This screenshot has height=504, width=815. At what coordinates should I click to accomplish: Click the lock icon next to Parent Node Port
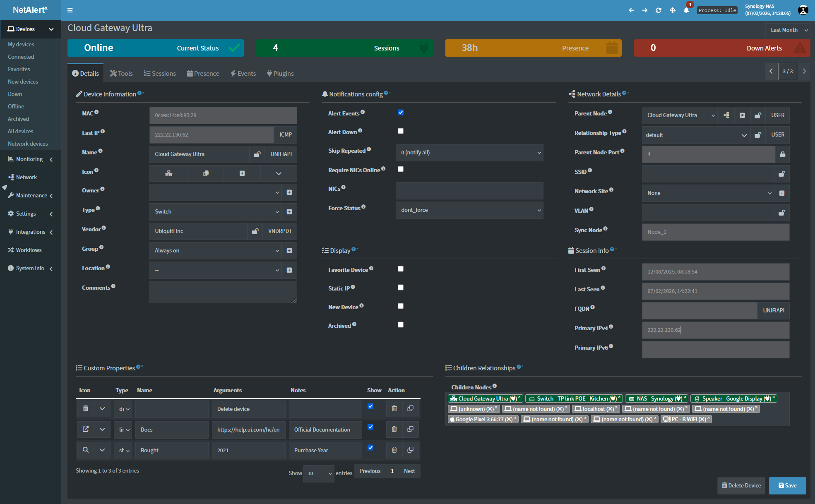pyautogui.click(x=782, y=154)
